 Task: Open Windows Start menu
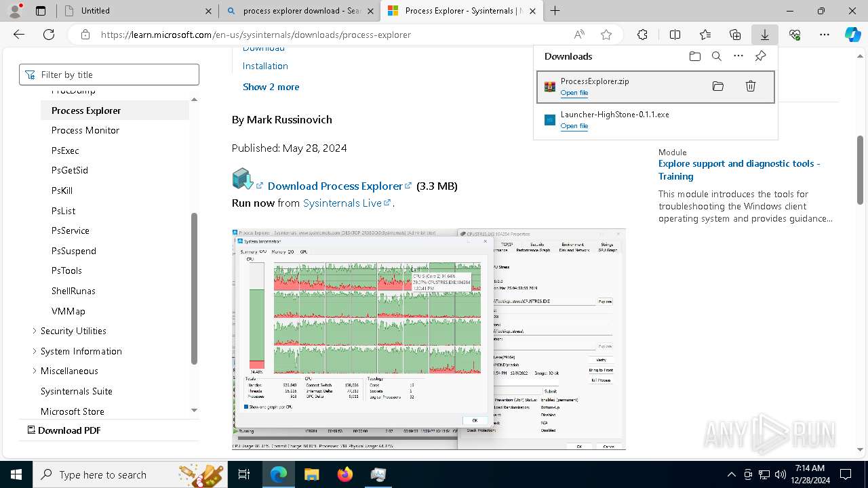[x=16, y=474]
